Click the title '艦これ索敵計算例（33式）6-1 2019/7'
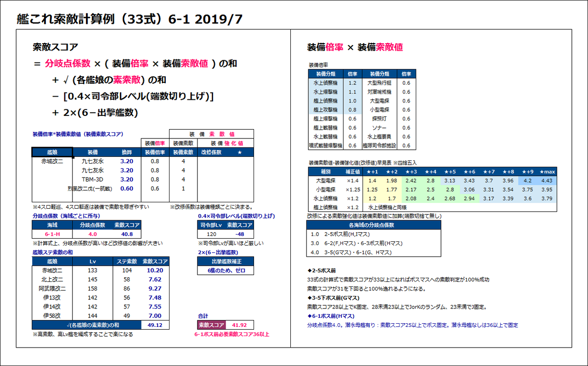This screenshot has width=588, height=366. click(130, 18)
